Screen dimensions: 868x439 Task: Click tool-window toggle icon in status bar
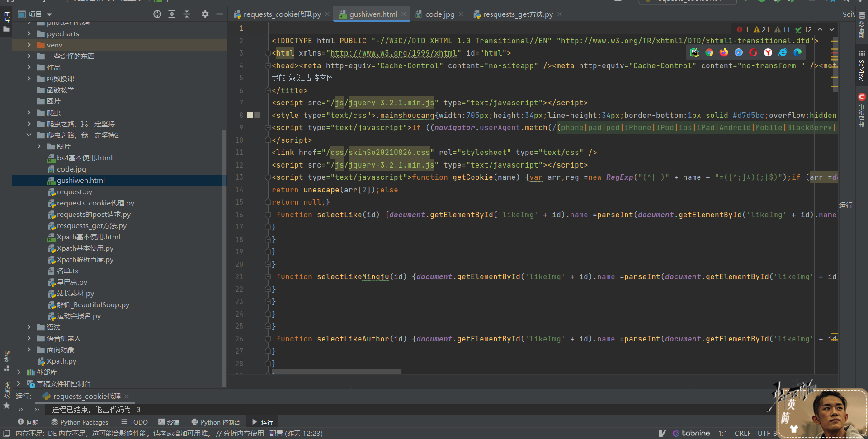tap(7, 433)
